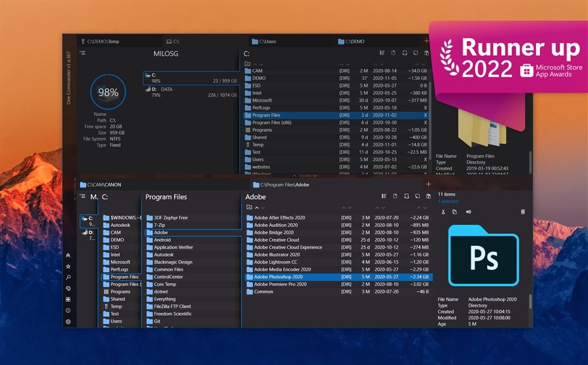This screenshot has width=588, height=365.
Task: Copy the selected folder with the copy icon
Action: click(454, 211)
